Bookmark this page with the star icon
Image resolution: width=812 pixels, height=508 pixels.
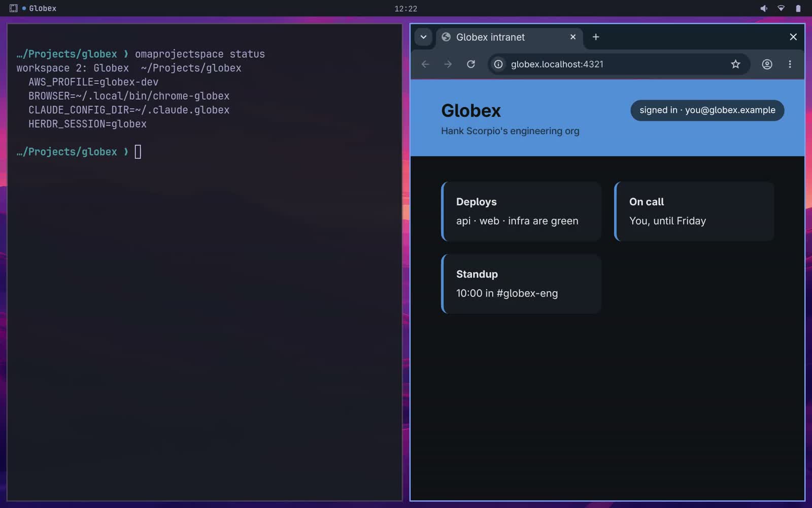(x=735, y=64)
